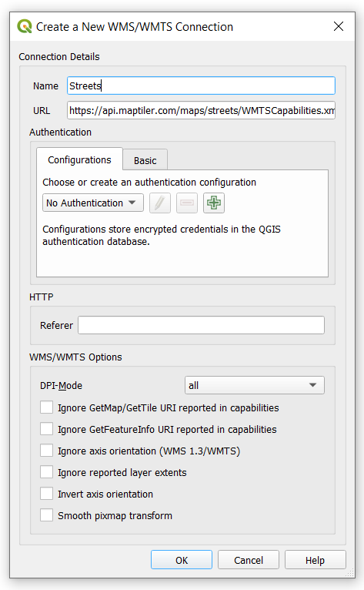
Task: Open Help for this dialog
Action: coord(315,560)
